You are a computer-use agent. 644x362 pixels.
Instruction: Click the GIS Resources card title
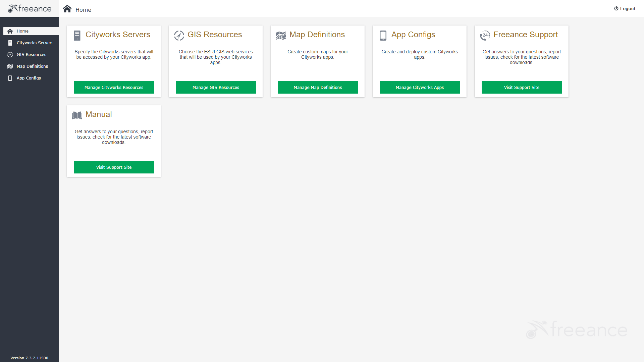[215, 35]
